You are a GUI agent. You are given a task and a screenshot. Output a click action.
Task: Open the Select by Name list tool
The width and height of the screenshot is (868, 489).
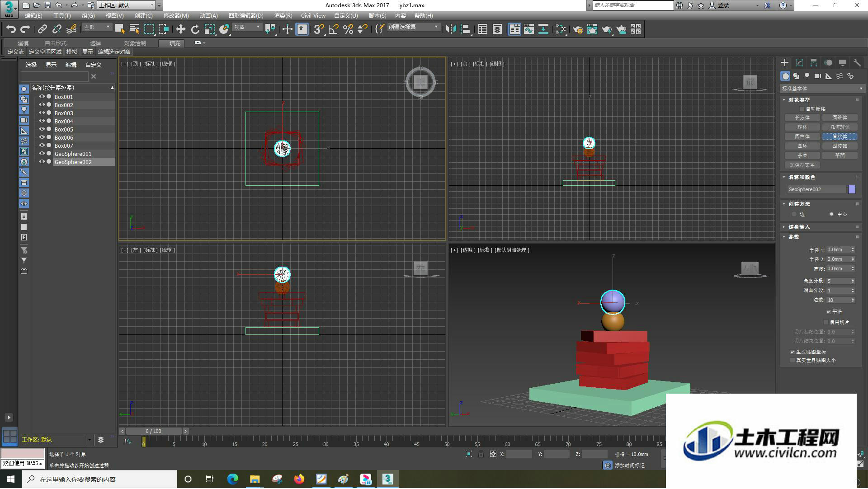tap(134, 29)
